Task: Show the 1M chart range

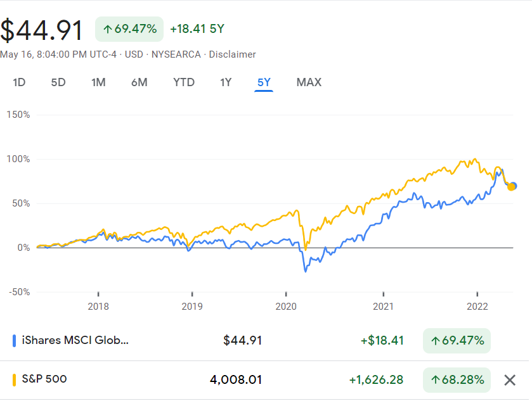Action: click(98, 82)
